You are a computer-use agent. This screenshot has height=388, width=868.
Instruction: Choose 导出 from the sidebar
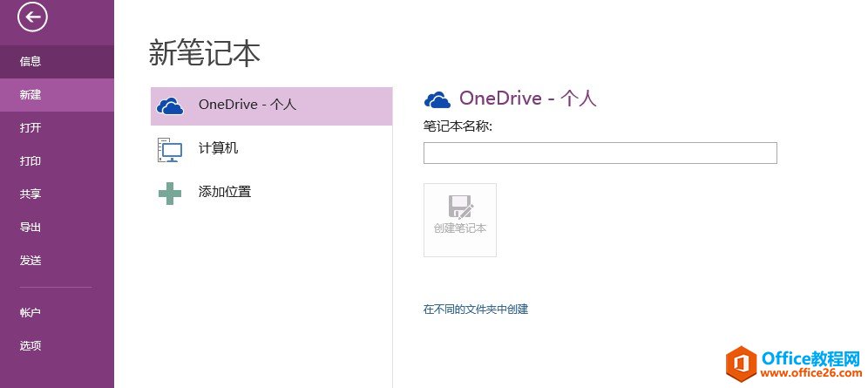31,228
